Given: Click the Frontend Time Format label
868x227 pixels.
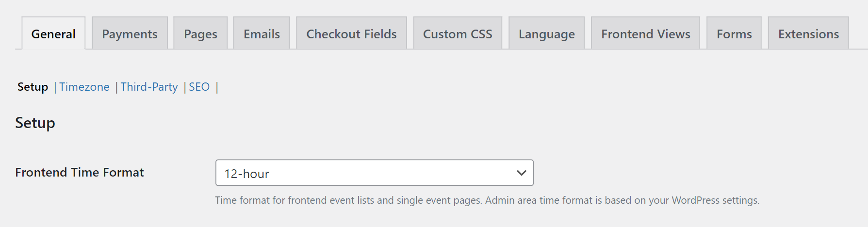Looking at the screenshot, I should point(80,172).
